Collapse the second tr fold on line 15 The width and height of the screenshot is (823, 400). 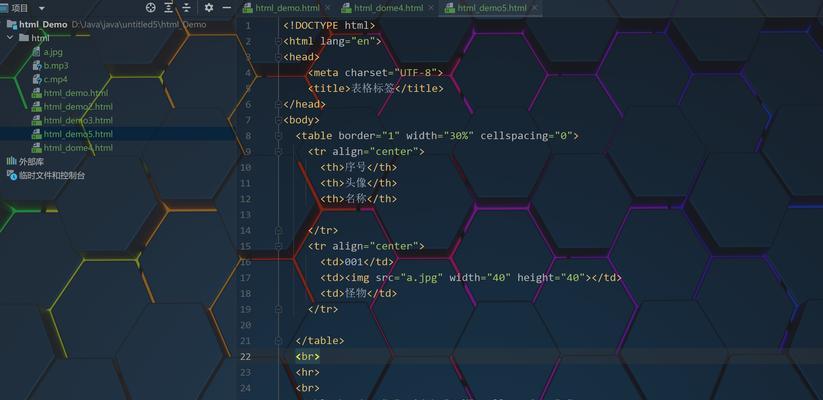[278, 246]
